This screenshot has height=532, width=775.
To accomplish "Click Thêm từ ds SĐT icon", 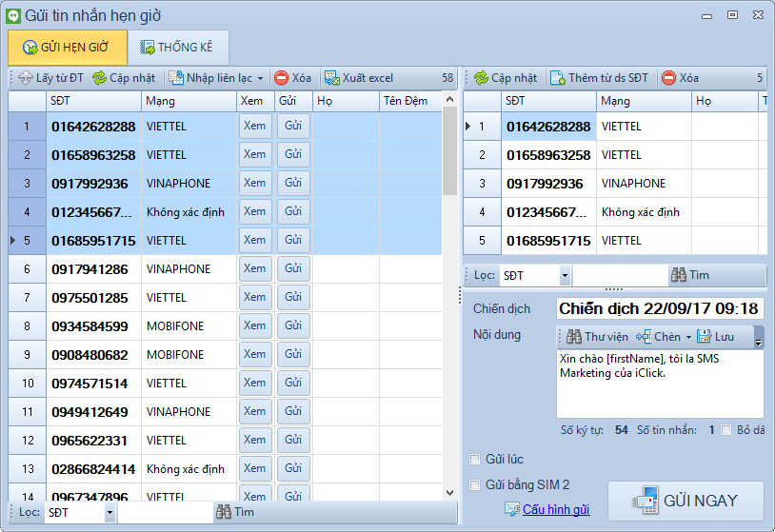I will point(558,78).
